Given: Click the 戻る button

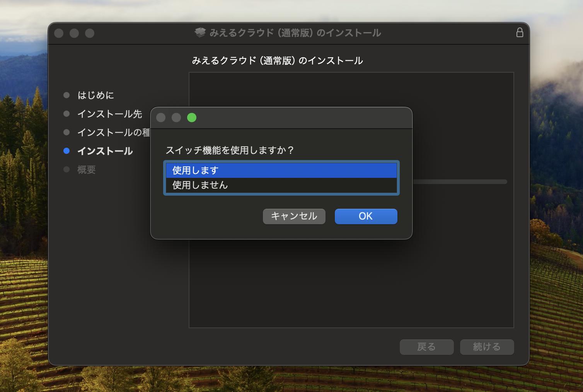Looking at the screenshot, I should (x=426, y=347).
